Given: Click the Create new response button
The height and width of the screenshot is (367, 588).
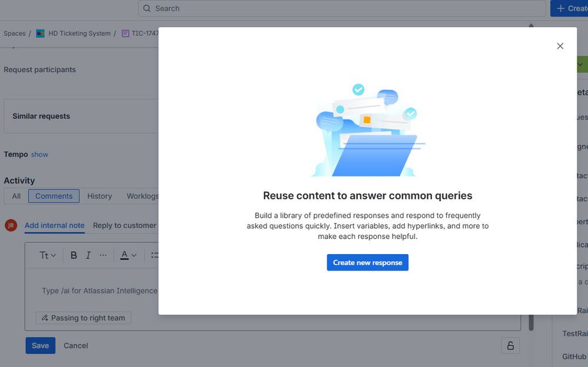Looking at the screenshot, I should pos(367,262).
